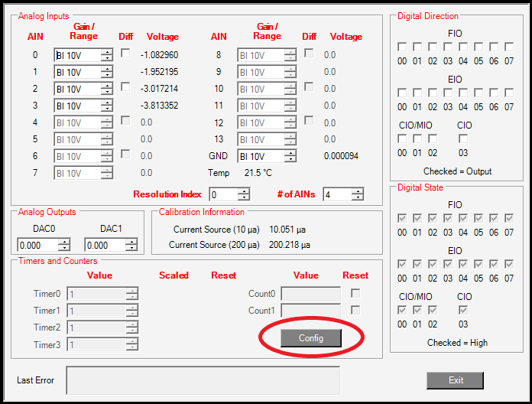
Task: Click the DAC0 value field
Action: click(x=37, y=246)
